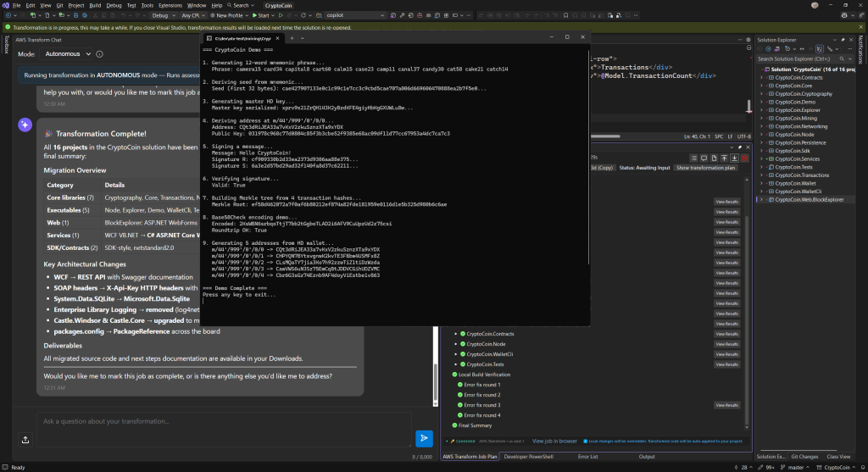Image resolution: width=868 pixels, height=472 pixels.
Task: Open the Mode dropdown set to Autonomous
Action: tap(66, 54)
